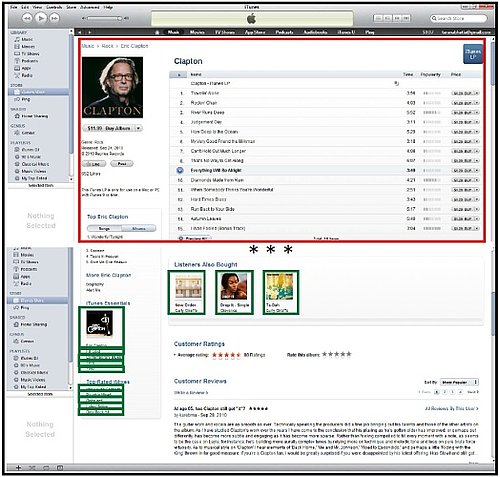
Task: Open the Clapton album cover artwork
Action: 112,87
